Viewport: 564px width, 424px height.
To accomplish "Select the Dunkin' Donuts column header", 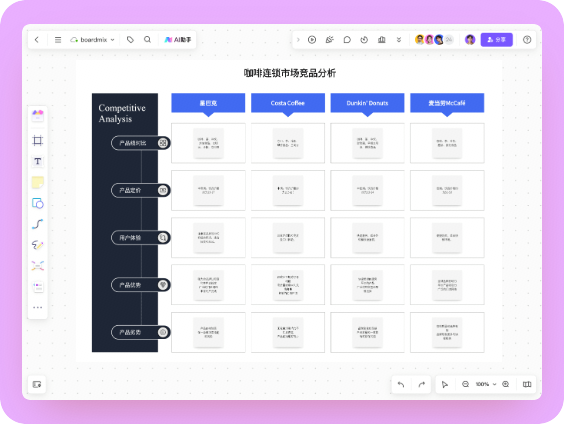I will (x=367, y=103).
